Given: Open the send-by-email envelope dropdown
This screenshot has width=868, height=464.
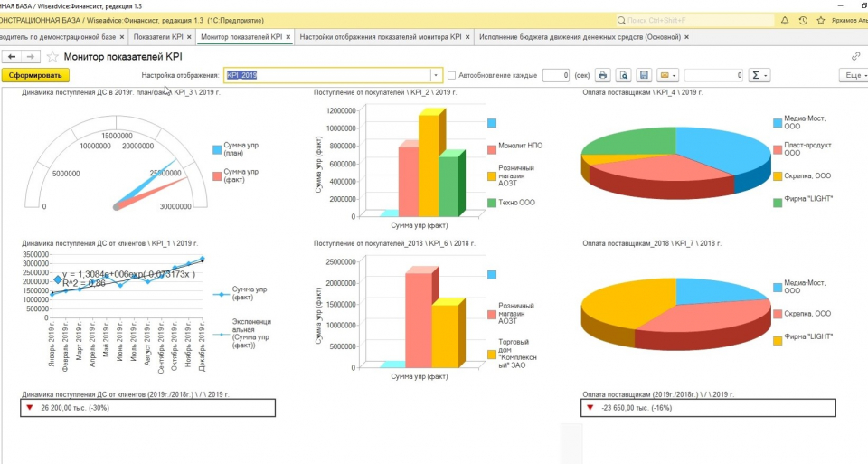Looking at the screenshot, I should click(667, 75).
